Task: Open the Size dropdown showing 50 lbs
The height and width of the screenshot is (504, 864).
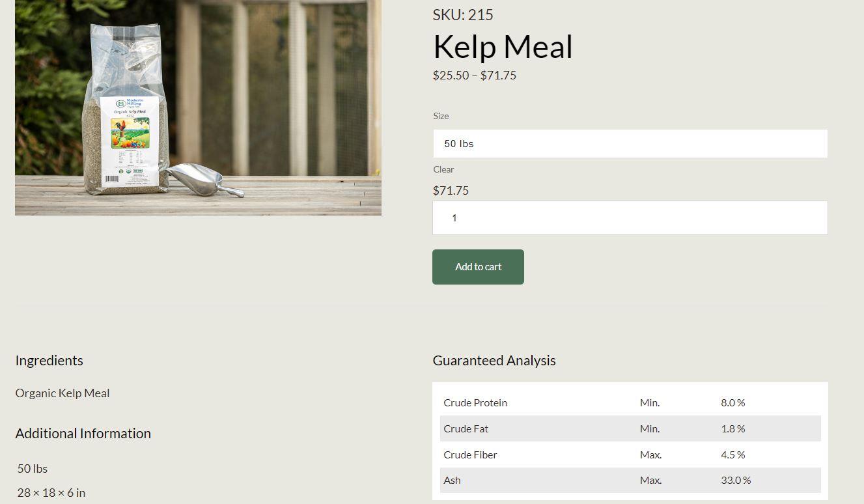Action: (630, 143)
